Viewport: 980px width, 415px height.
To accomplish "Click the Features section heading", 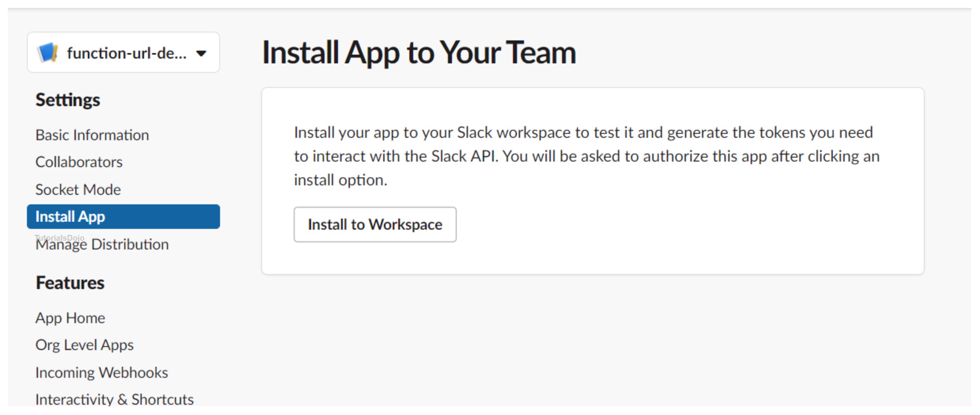I will [70, 283].
